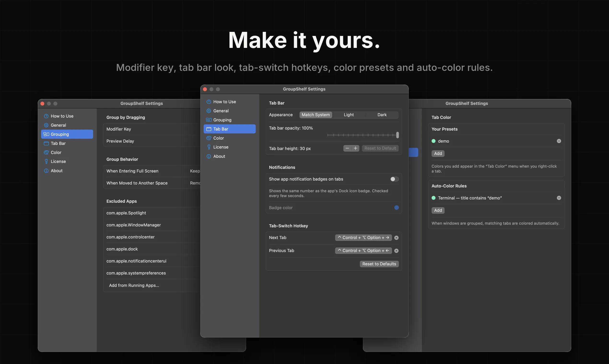Select com.apple.systempreferences in Excluded Apps

(x=136, y=273)
